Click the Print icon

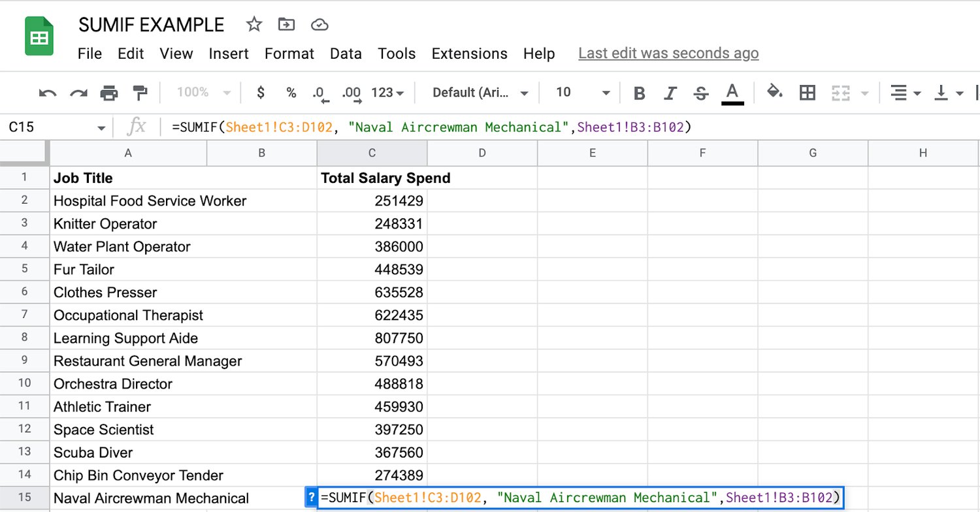[109, 93]
